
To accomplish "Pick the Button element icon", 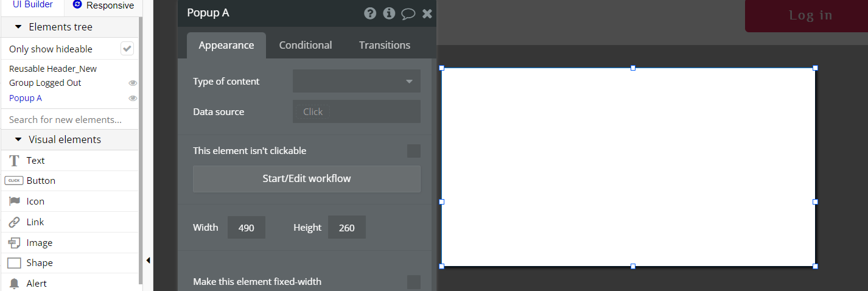I will [x=14, y=181].
